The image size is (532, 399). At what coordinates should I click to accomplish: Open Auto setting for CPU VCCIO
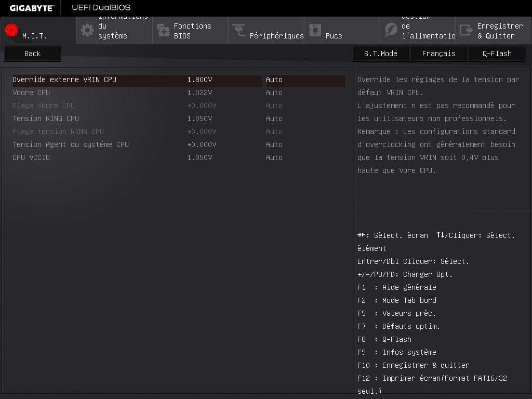274,158
